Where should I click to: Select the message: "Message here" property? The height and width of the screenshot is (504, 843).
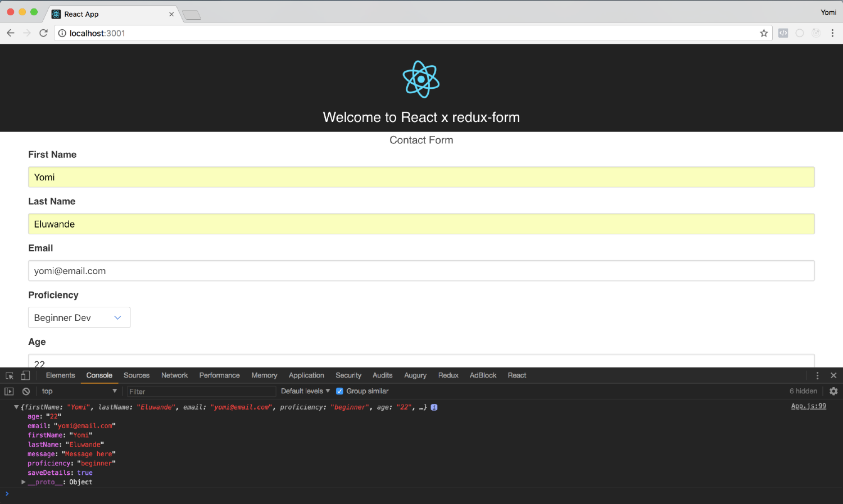point(71,454)
